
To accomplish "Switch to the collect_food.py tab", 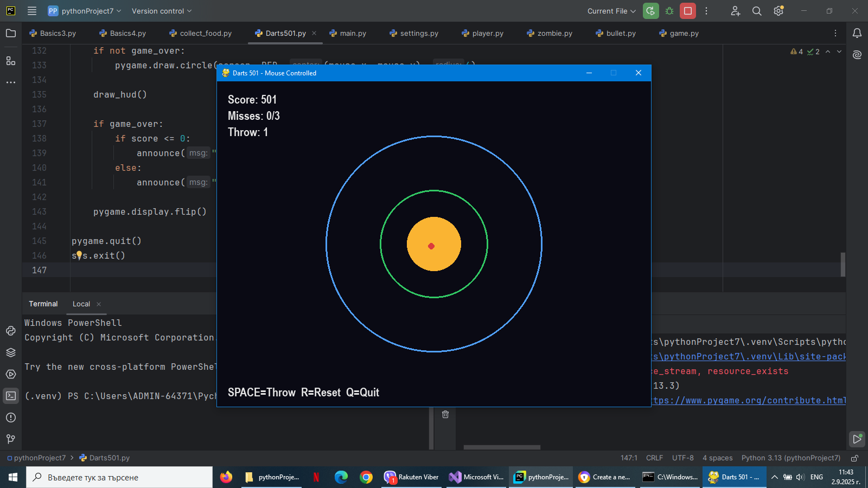I will [x=200, y=33].
